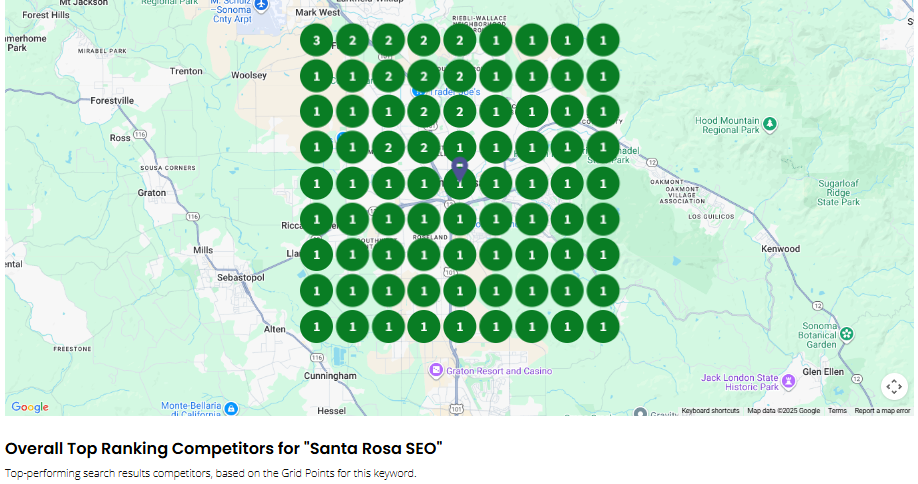Click the Google logo on map
The width and height of the screenshot is (918, 484).
click(x=30, y=407)
